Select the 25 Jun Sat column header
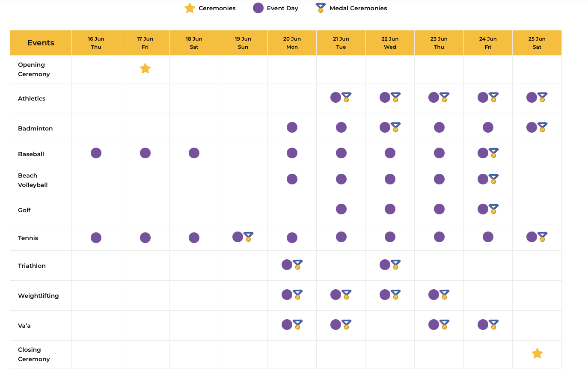 [x=537, y=43]
